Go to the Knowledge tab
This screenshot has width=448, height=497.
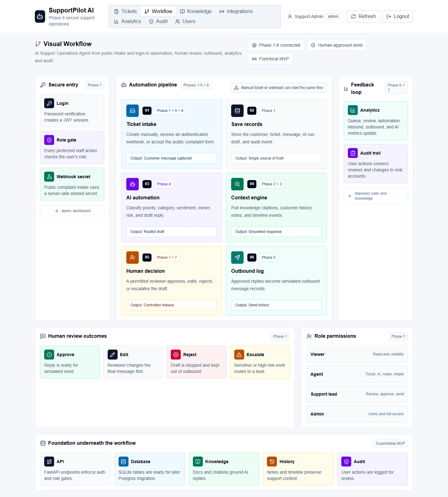196,12
